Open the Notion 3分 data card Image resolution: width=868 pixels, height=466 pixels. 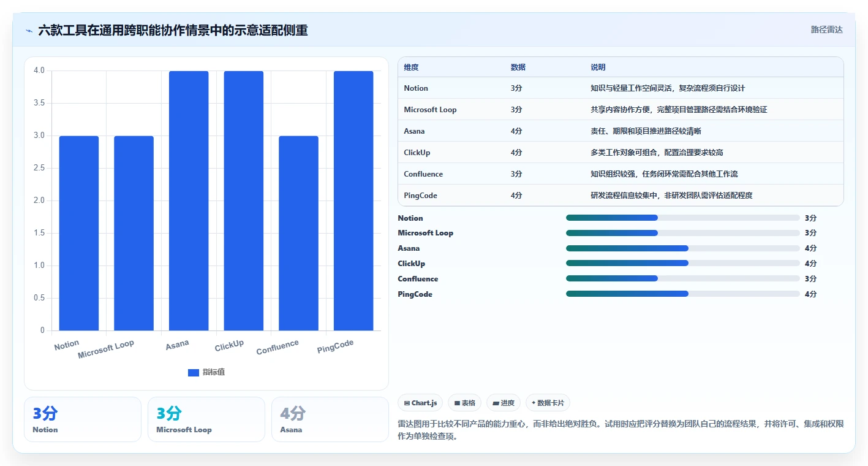point(83,419)
